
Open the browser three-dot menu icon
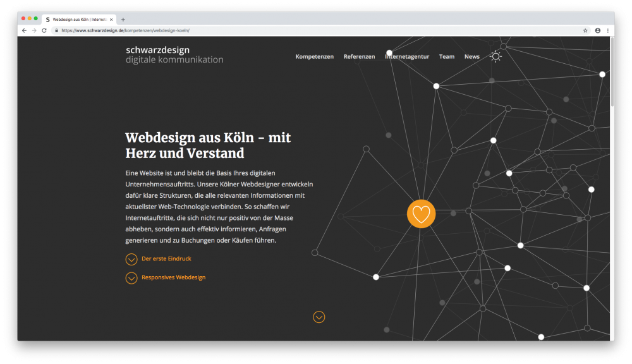click(608, 30)
